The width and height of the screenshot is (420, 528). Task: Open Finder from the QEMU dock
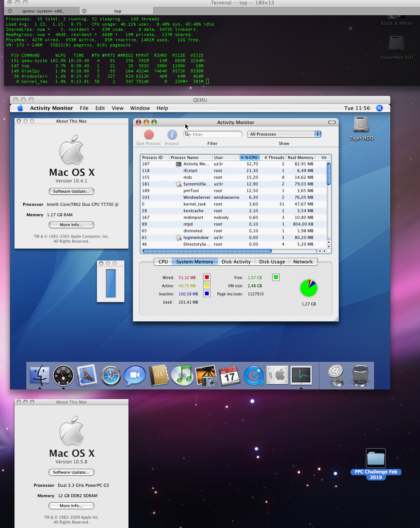(x=40, y=375)
